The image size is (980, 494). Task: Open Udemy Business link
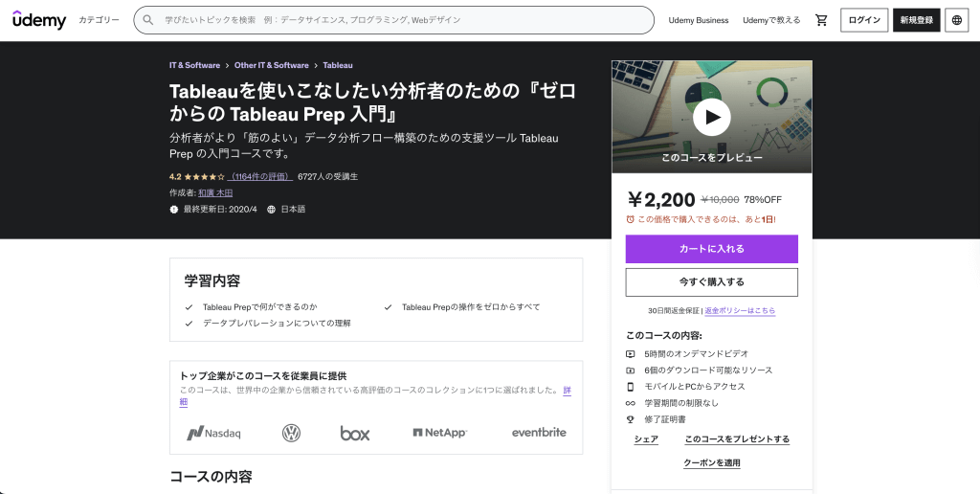coord(698,20)
